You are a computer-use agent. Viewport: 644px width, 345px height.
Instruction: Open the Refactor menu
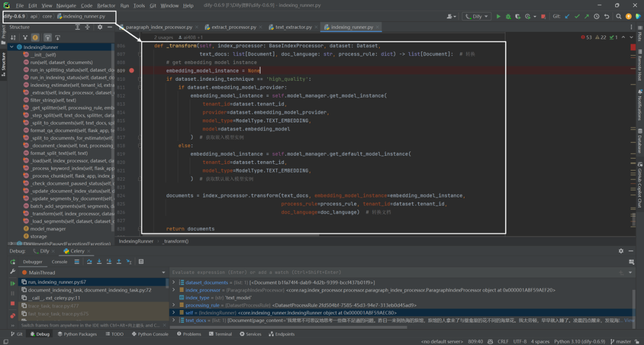[x=106, y=6]
